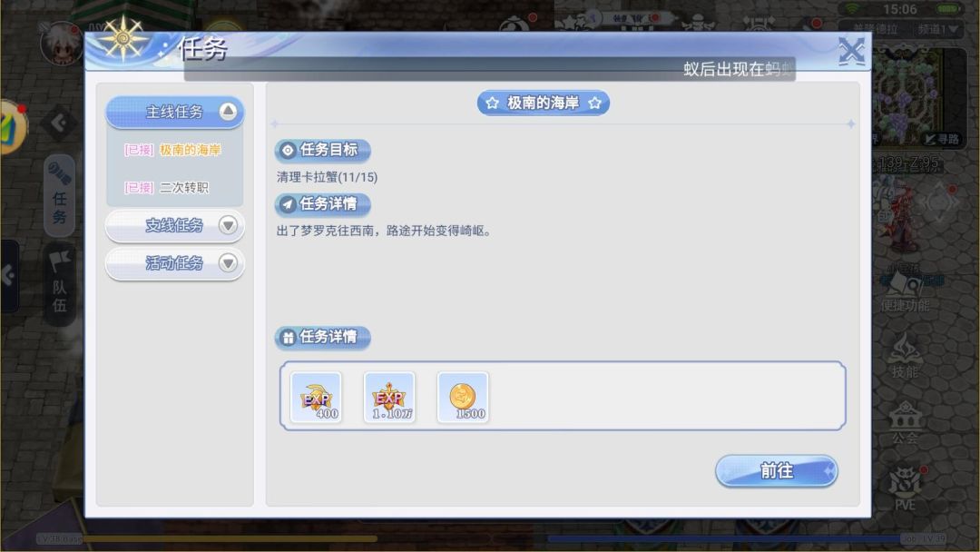Viewport: 980px width, 552px height.
Task: Click the left edge collapse arrow
Action: pyautogui.click(x=8, y=275)
